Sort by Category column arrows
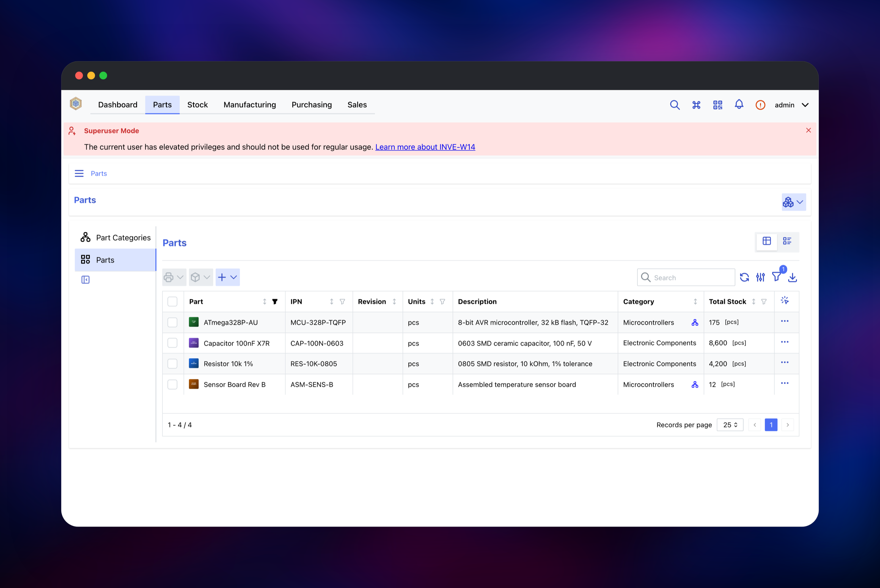The width and height of the screenshot is (880, 588). click(x=695, y=302)
